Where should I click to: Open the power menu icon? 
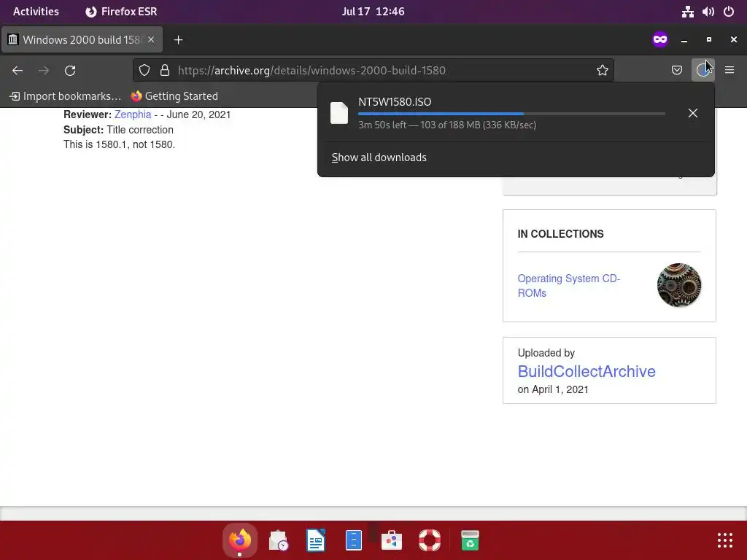[729, 12]
